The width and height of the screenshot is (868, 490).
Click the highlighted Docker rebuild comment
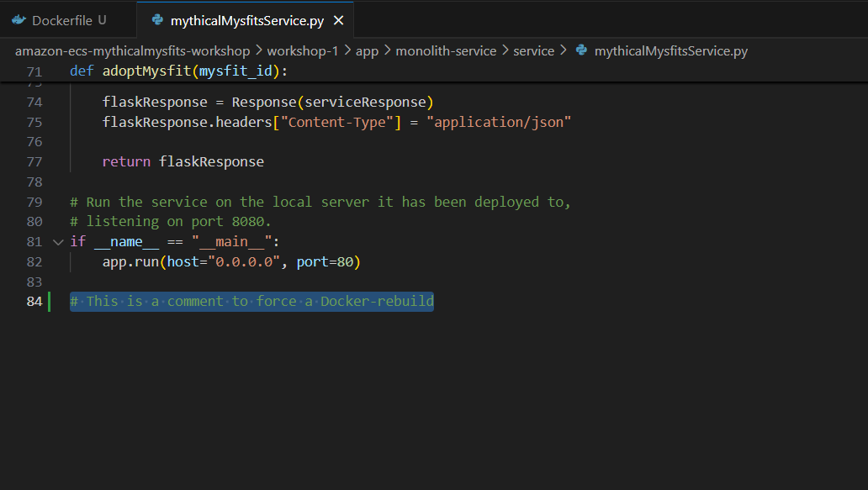point(251,302)
